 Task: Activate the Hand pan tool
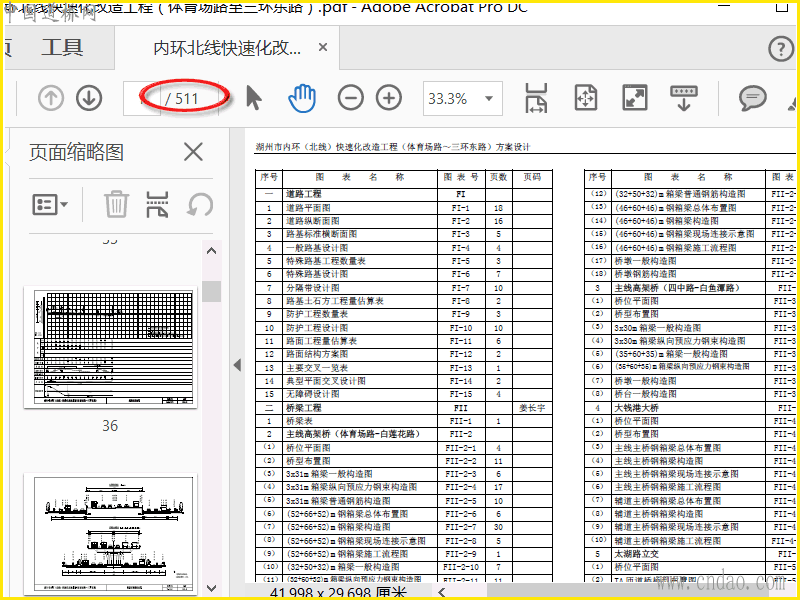(302, 98)
